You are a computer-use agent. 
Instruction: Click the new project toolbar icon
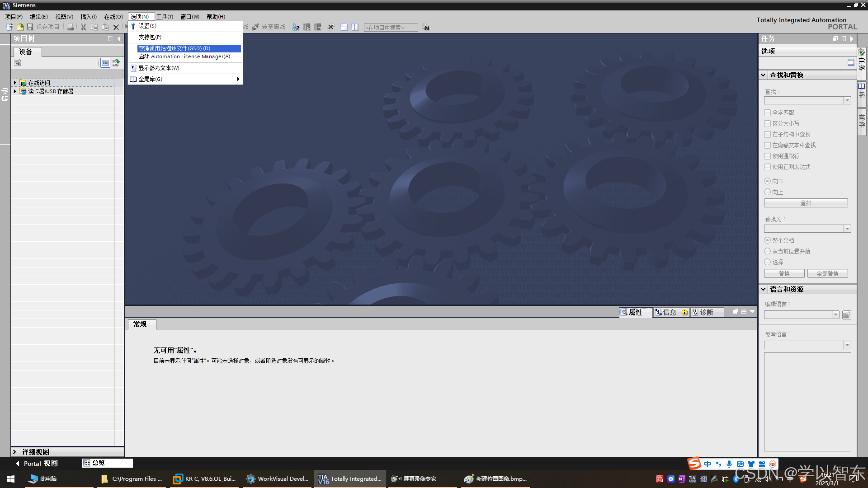(x=9, y=27)
